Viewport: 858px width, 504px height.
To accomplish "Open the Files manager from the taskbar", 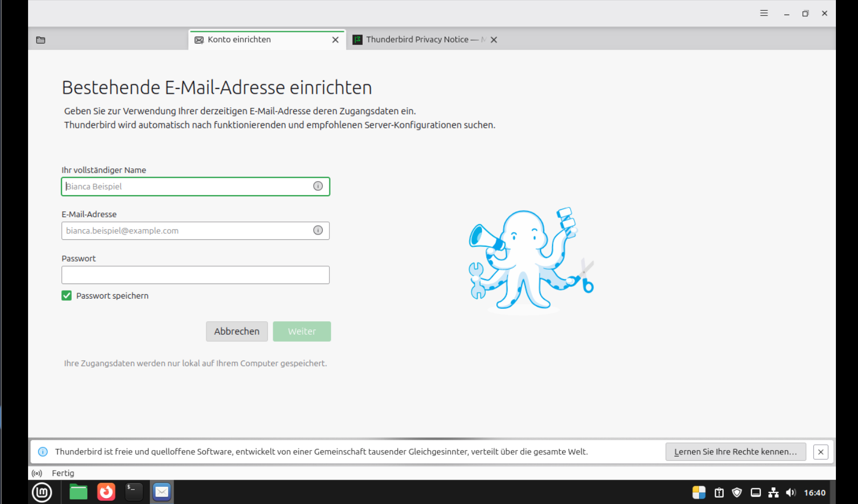I will (x=79, y=492).
